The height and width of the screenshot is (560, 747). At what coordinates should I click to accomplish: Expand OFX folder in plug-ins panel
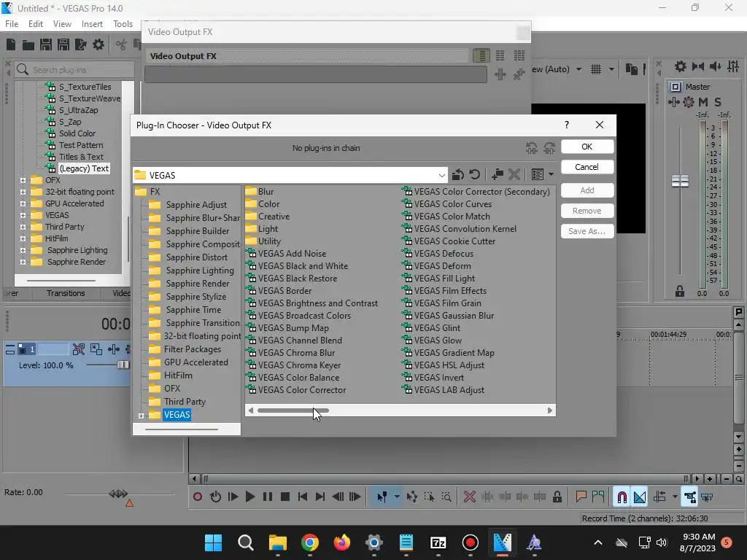[23, 181]
